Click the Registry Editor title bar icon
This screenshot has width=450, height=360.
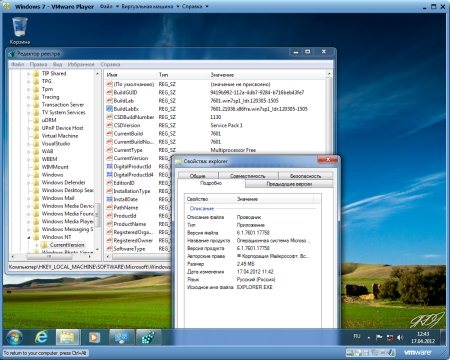point(12,54)
